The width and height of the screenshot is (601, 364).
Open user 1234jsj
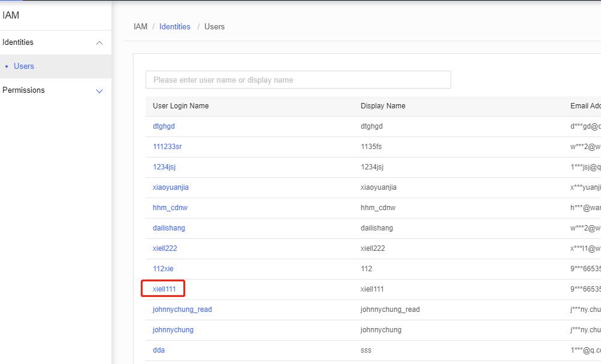pos(164,167)
